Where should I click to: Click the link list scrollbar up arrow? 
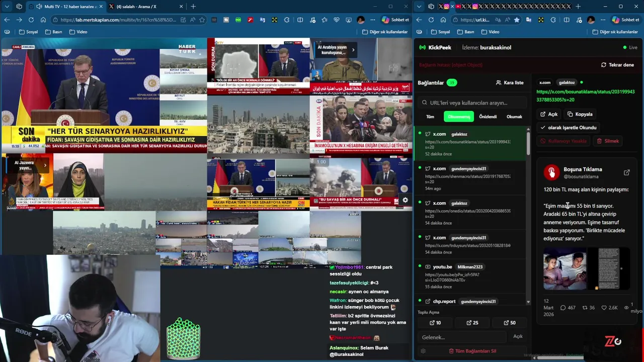point(528,130)
